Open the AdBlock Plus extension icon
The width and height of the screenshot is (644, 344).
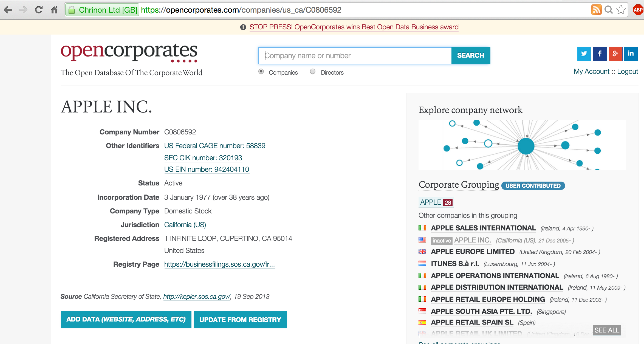[x=638, y=10]
